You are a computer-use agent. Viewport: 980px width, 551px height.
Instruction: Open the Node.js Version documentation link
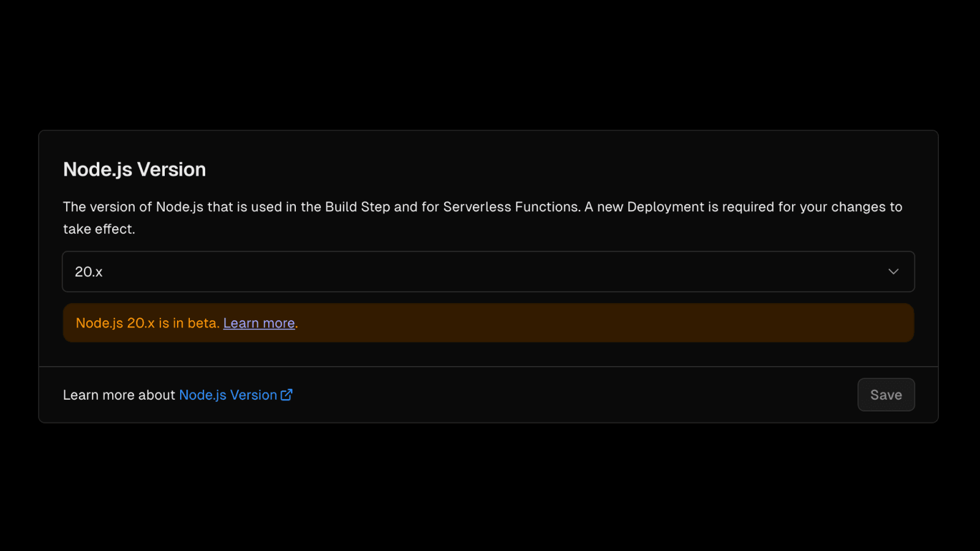228,395
